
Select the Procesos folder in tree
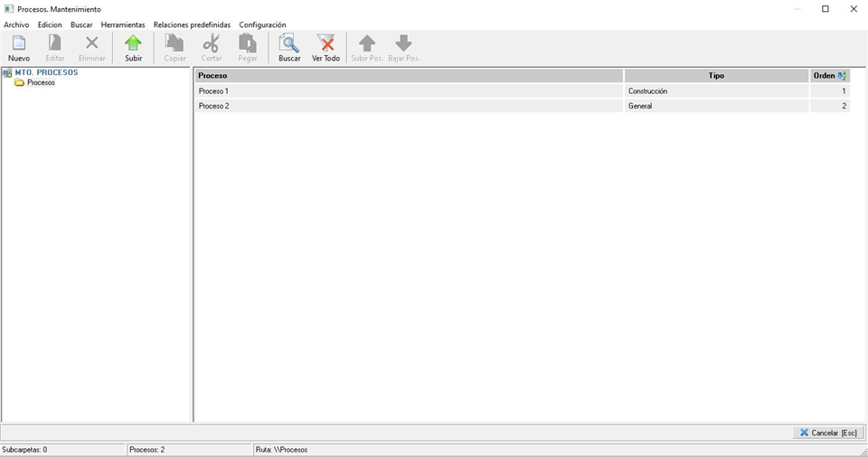41,82
